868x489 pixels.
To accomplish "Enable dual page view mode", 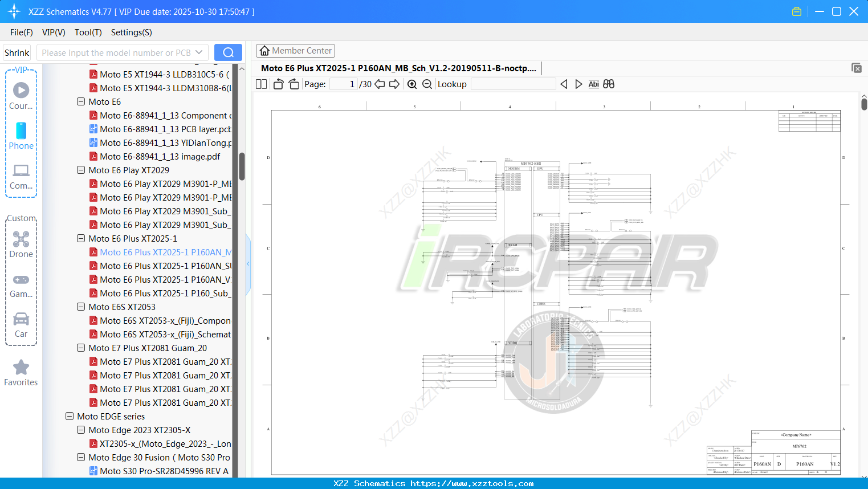I will [260, 84].
